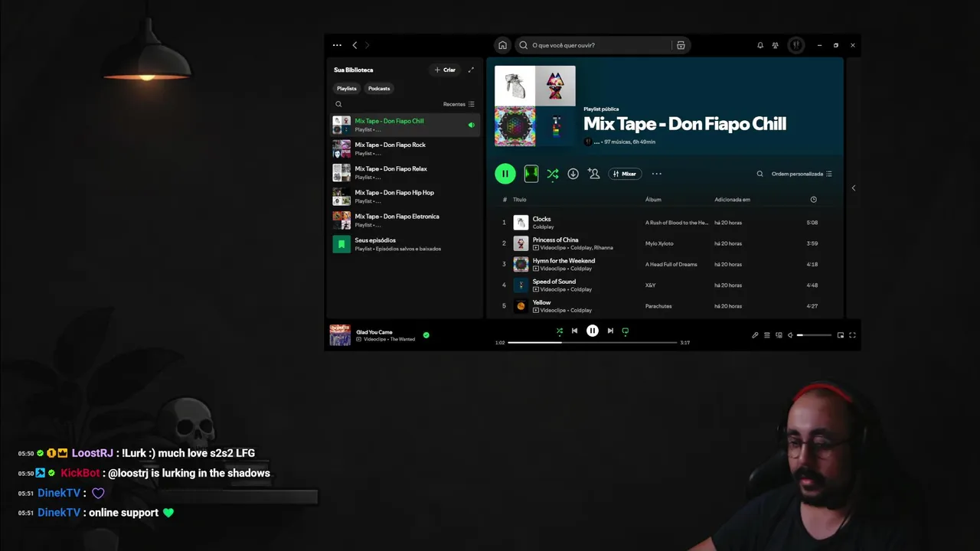Toggle repeat in player bar
The image size is (980, 551).
click(x=626, y=331)
